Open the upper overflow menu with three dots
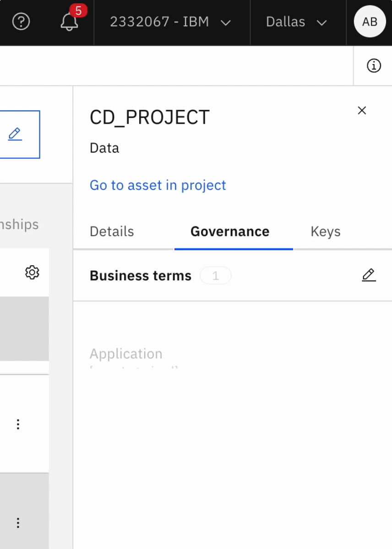This screenshot has width=392, height=549. coord(17,424)
